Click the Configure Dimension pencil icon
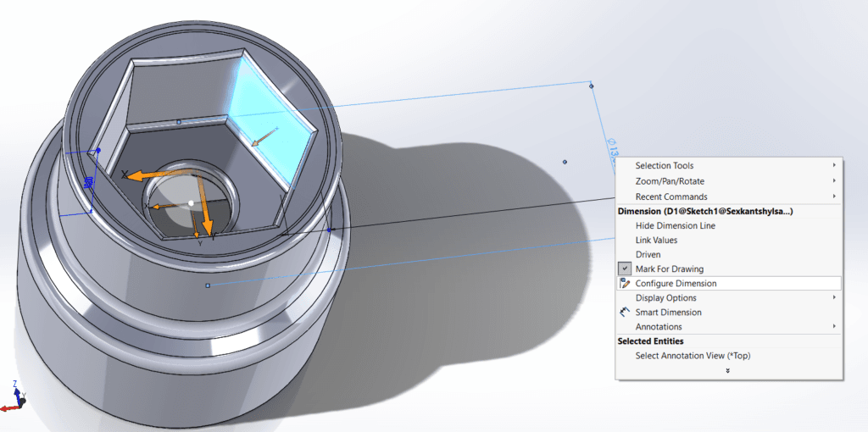This screenshot has width=868, height=432. tap(625, 283)
